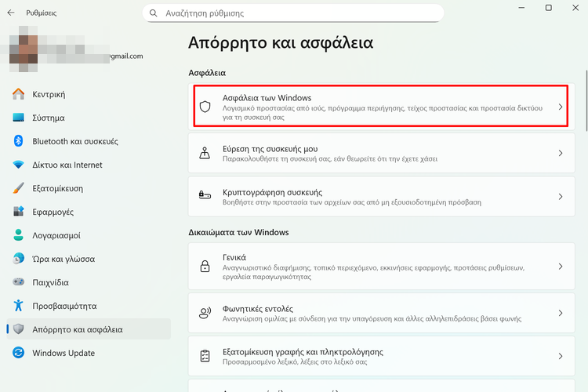Click the Εύρεση της συσκευής μου locator icon
This screenshot has width=588, height=392.
205,153
